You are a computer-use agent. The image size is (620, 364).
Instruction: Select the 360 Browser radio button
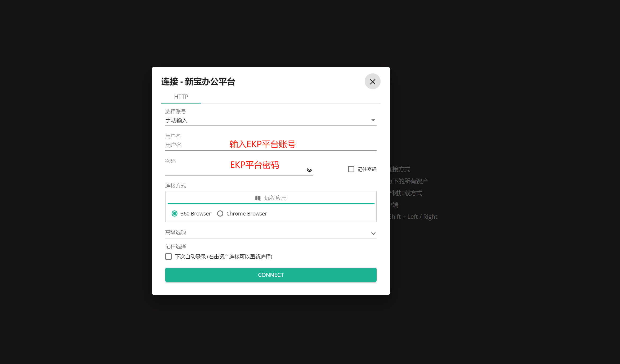point(175,213)
